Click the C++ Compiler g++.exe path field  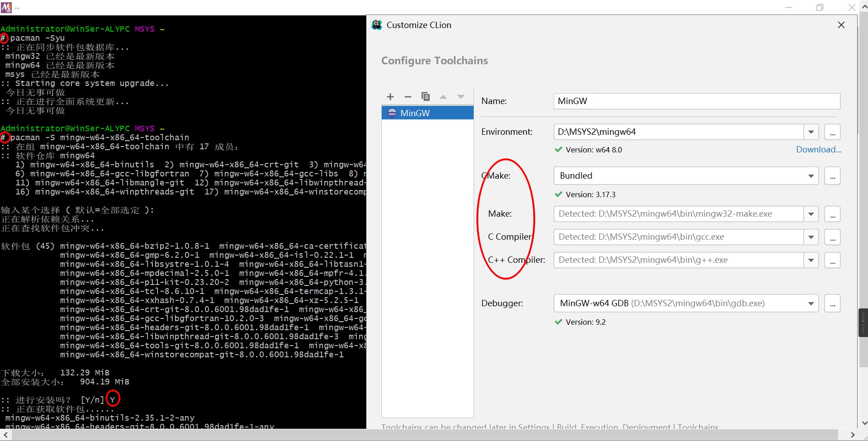point(678,260)
